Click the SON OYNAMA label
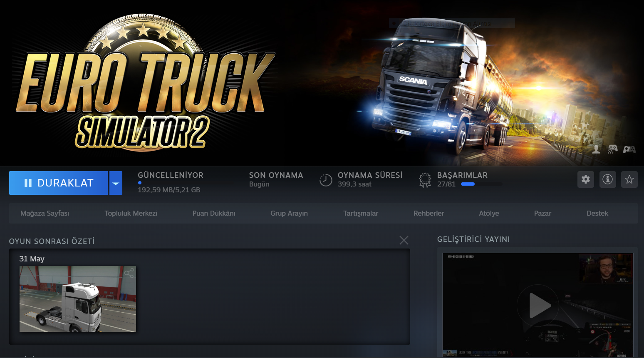The width and height of the screenshot is (644, 358). pyautogui.click(x=276, y=175)
